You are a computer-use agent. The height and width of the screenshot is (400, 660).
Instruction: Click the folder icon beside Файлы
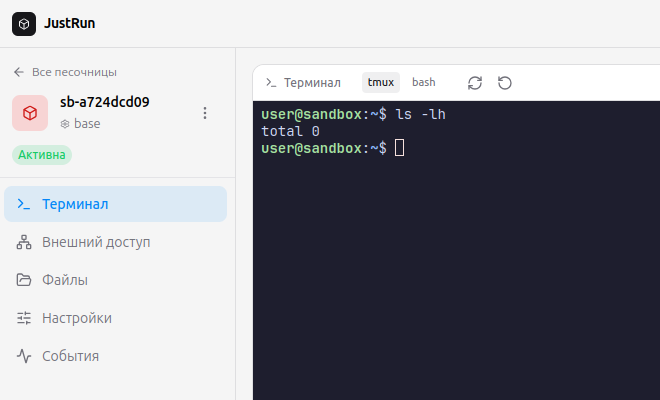[x=24, y=280]
